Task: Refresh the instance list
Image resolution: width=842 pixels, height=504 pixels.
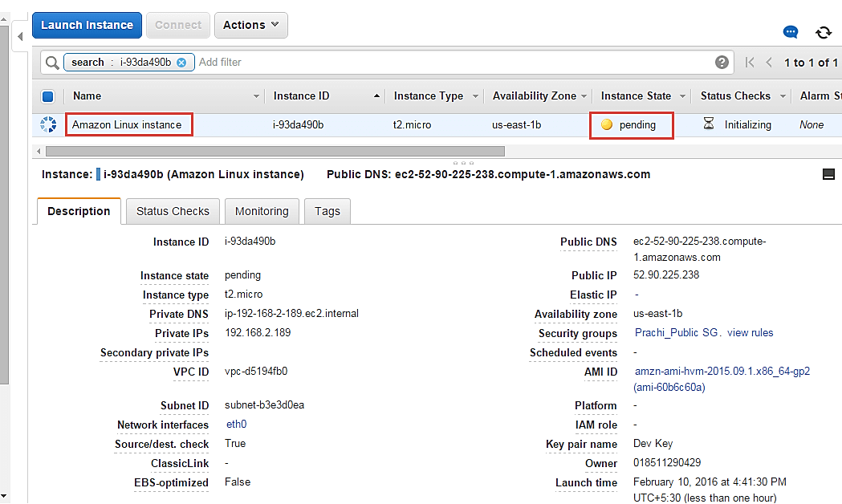Action: pos(823,32)
